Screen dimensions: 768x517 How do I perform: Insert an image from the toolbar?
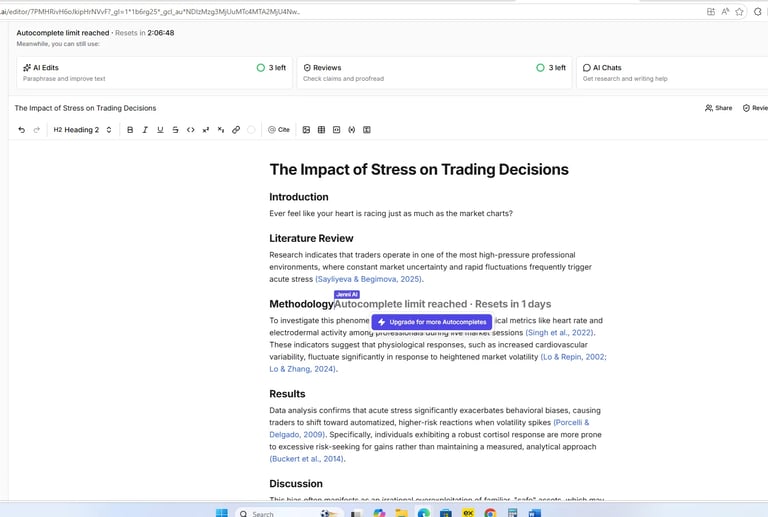[306, 130]
